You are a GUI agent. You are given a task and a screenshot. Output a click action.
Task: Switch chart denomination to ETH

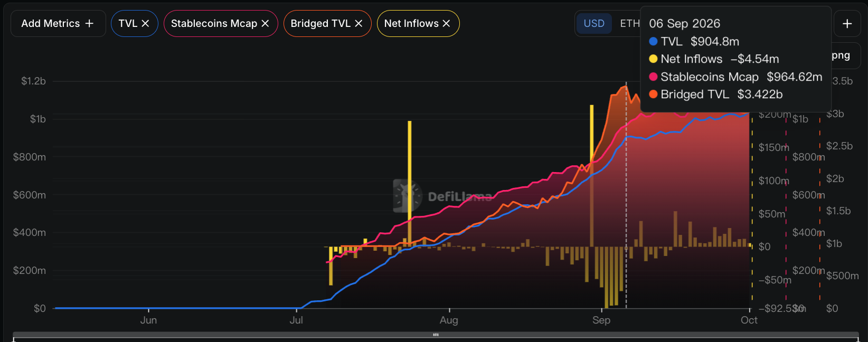pos(629,24)
